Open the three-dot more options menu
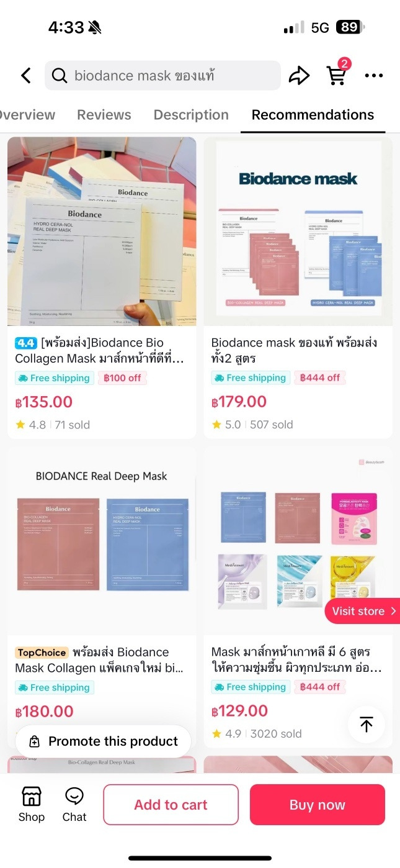The height and width of the screenshot is (868, 400). click(374, 76)
